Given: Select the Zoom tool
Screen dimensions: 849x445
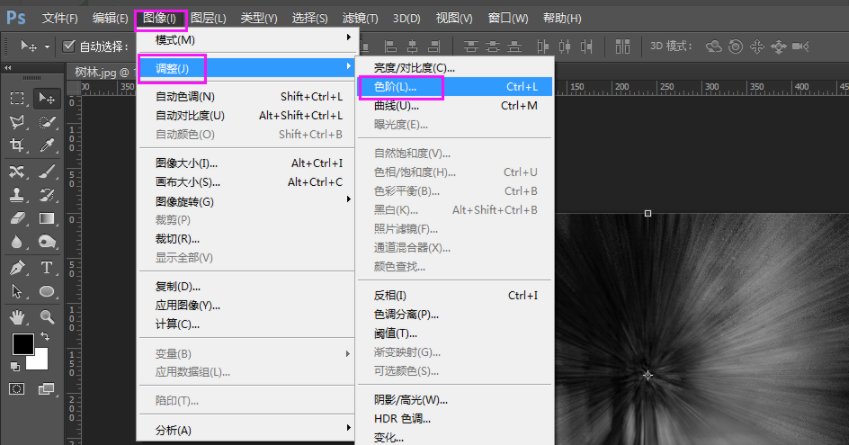Looking at the screenshot, I should point(47,317).
